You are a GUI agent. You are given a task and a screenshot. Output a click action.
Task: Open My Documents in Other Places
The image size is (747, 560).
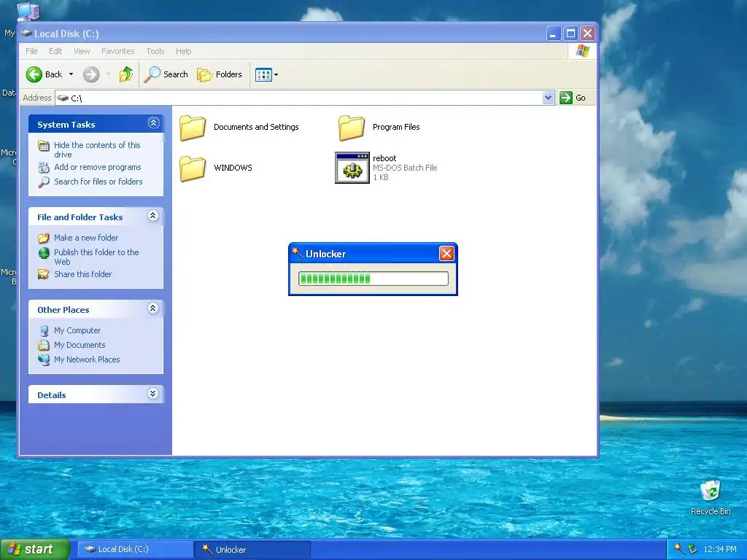[x=79, y=345]
